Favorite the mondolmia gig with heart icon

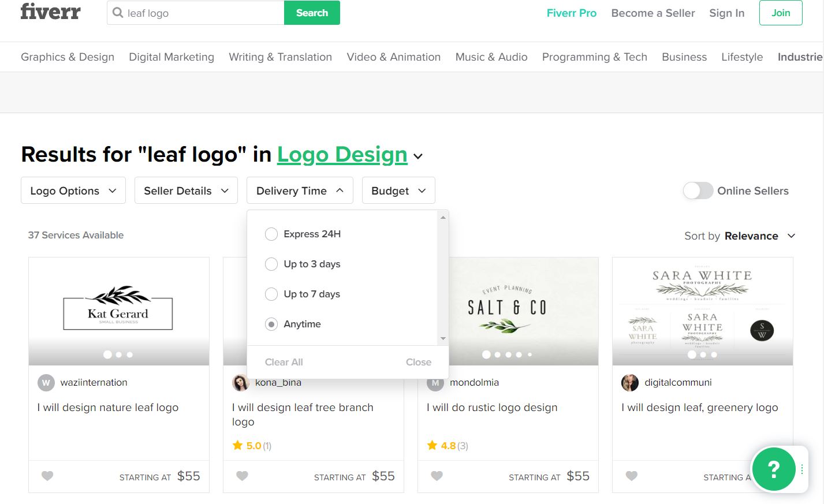pyautogui.click(x=437, y=476)
